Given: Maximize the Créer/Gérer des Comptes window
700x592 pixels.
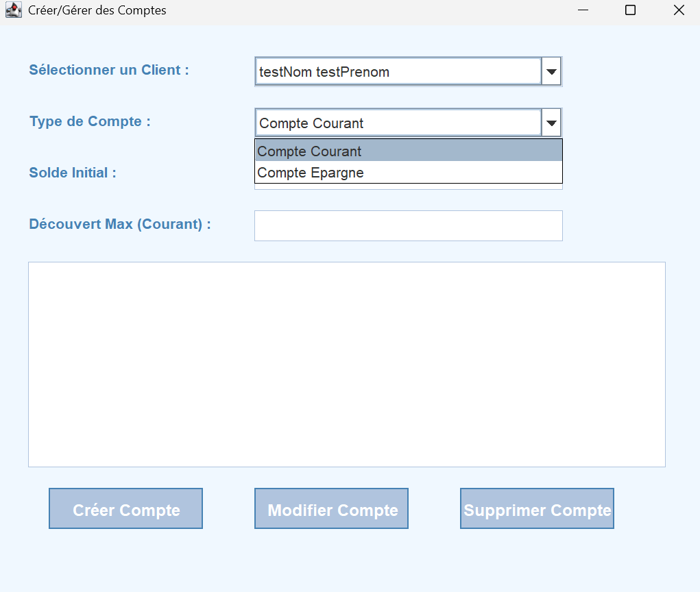Looking at the screenshot, I should (630, 10).
